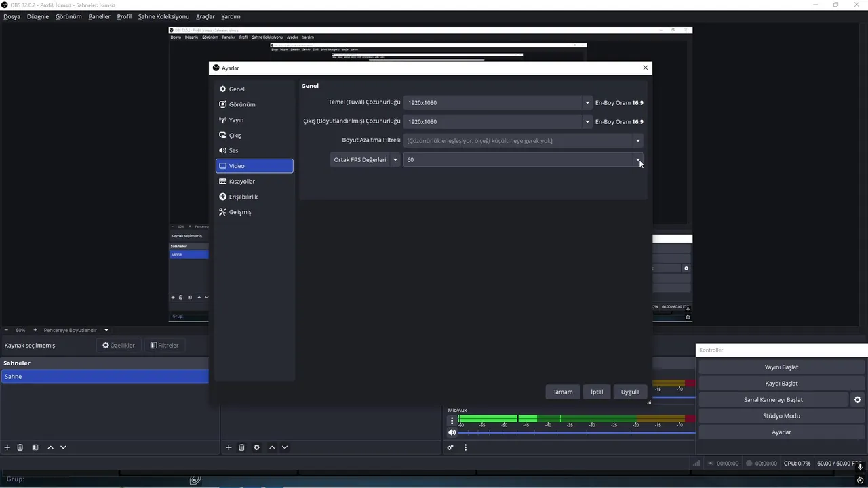Click the recording status dot in status bar
Screen dimensions: 868x488
(x=749, y=464)
